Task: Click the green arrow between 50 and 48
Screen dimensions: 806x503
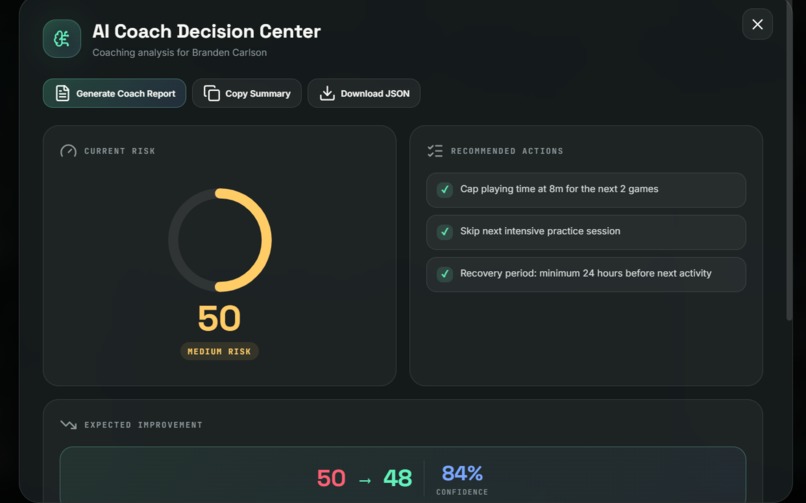Action: click(x=365, y=480)
